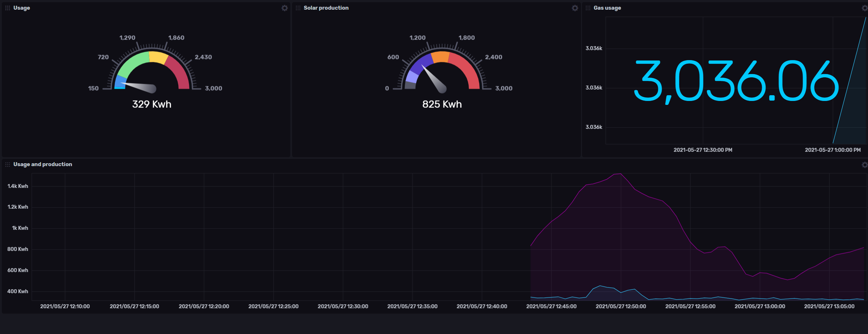Click the 2021/05/27 12:35:00 time label
868x334 pixels.
pyautogui.click(x=412, y=306)
